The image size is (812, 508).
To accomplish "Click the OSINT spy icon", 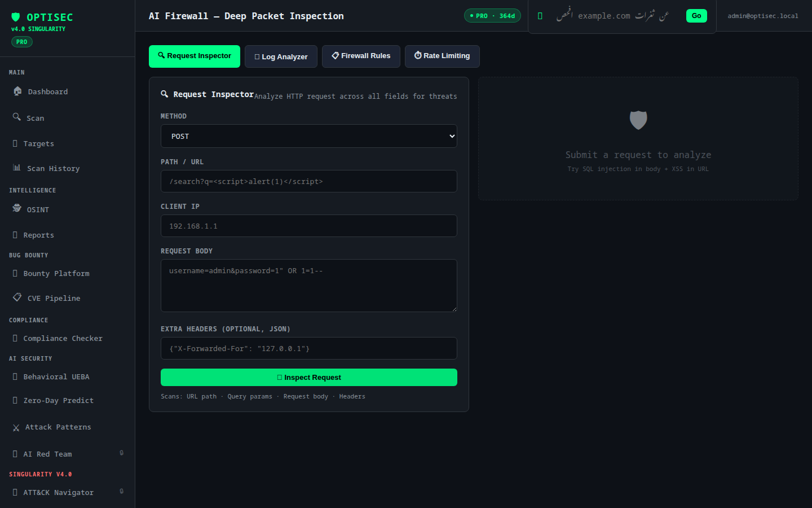I will click(x=17, y=208).
